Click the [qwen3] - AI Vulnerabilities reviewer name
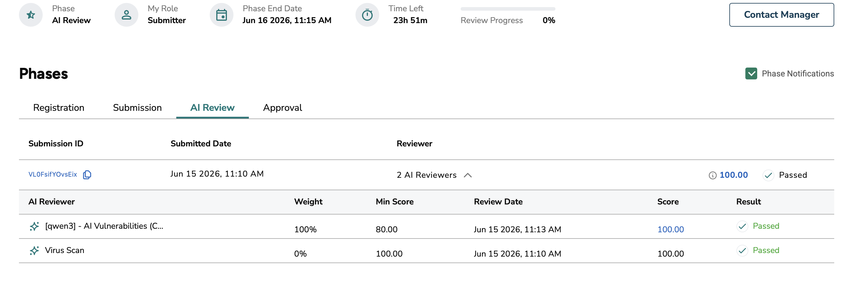 (104, 226)
